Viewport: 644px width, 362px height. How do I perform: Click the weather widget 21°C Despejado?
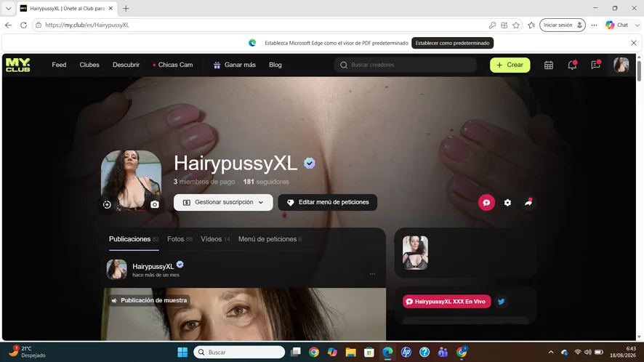(27, 352)
